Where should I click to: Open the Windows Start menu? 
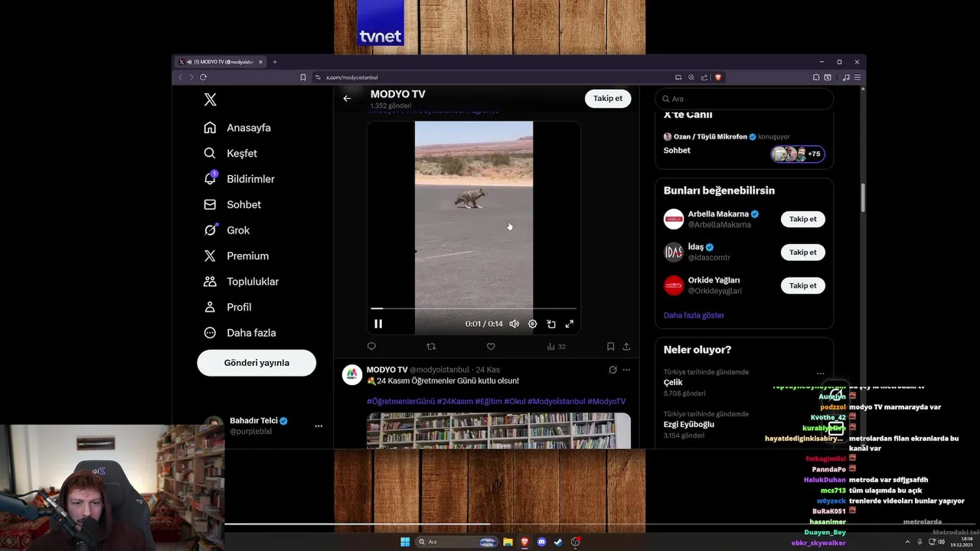[405, 542]
